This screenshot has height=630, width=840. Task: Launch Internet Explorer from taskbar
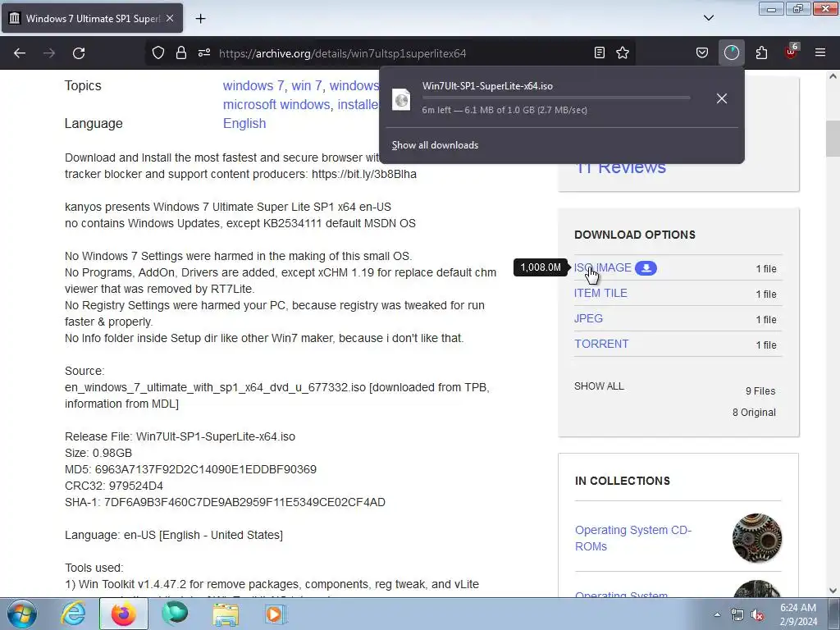(x=73, y=614)
